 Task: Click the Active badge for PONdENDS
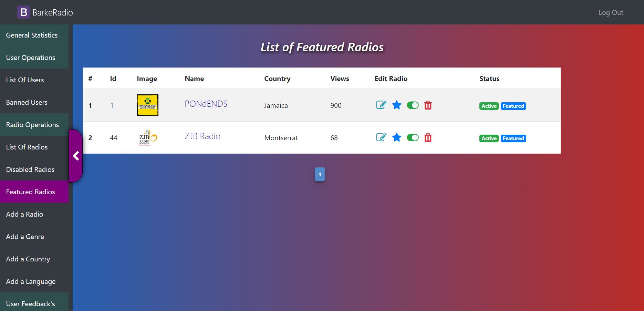point(489,106)
